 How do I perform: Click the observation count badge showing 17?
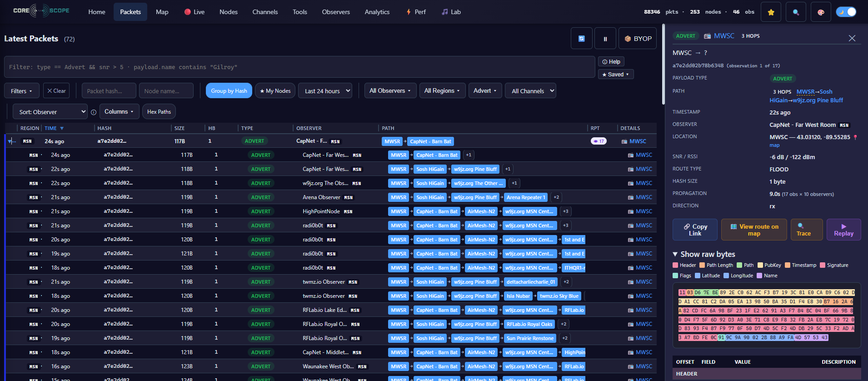[x=599, y=141]
